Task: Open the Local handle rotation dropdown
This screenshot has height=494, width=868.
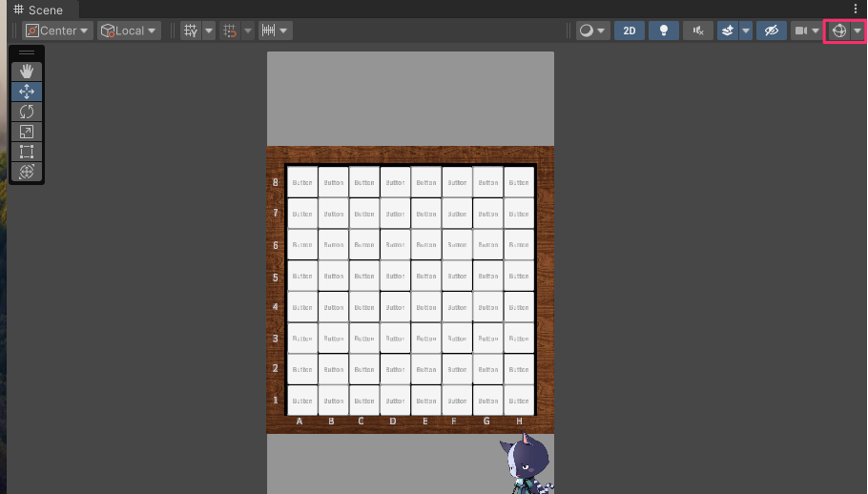Action: 123,31
